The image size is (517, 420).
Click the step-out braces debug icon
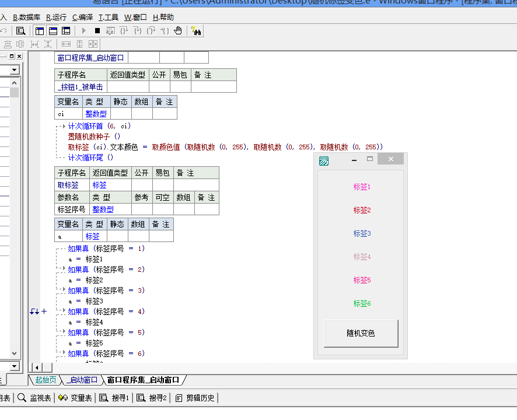click(x=151, y=31)
